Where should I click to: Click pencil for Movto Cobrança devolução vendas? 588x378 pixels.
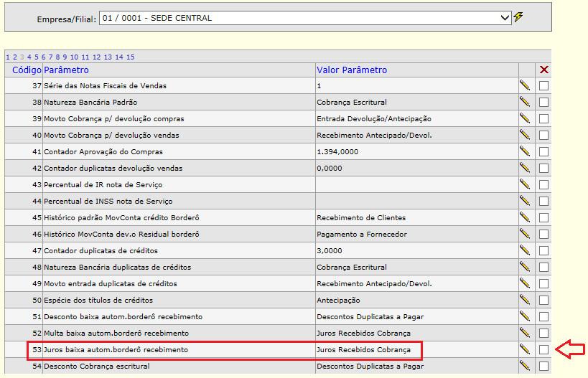(525, 135)
